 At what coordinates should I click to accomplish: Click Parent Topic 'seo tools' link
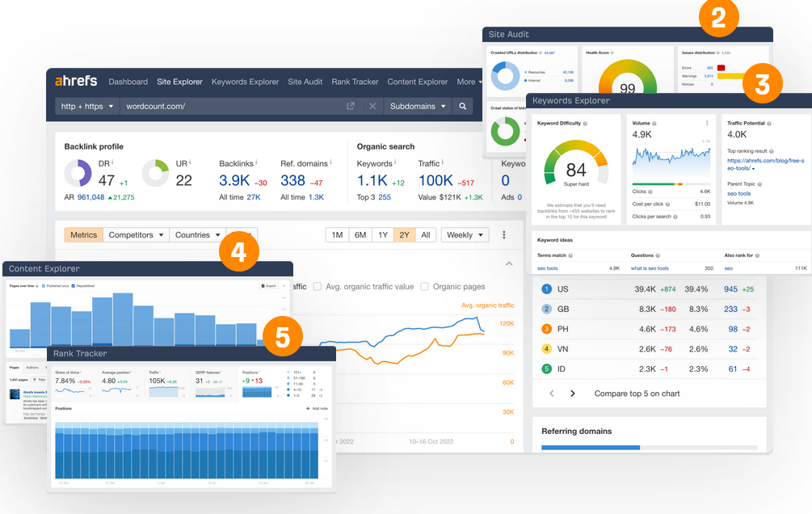(738, 194)
